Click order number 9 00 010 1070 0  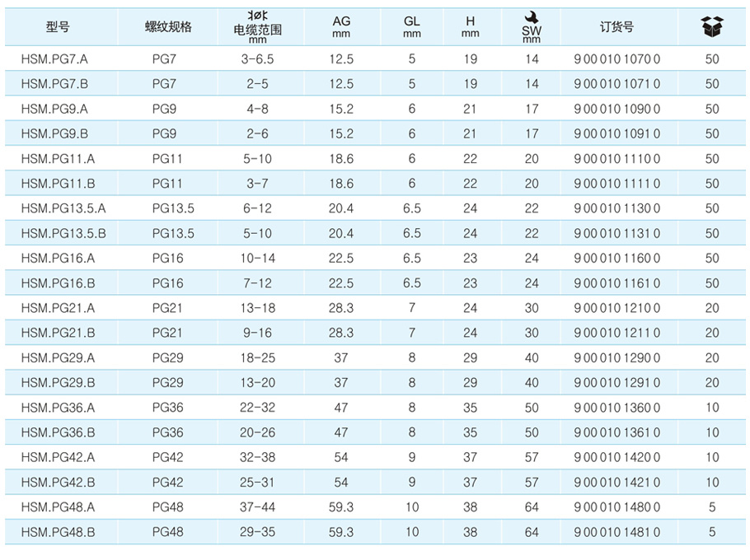(x=617, y=59)
